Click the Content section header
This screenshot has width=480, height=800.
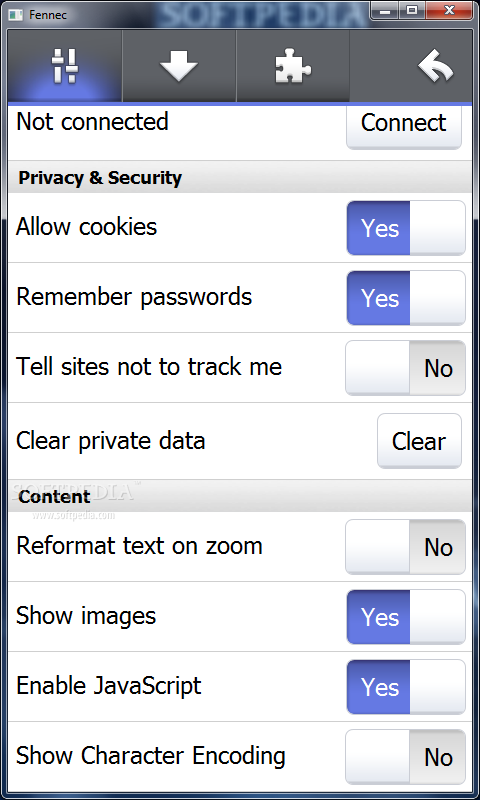pyautogui.click(x=240, y=496)
